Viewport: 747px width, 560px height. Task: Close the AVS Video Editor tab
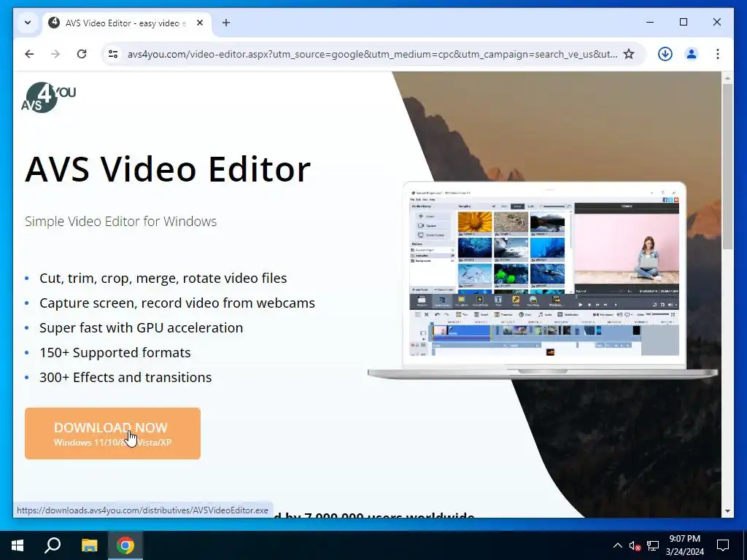(x=200, y=23)
